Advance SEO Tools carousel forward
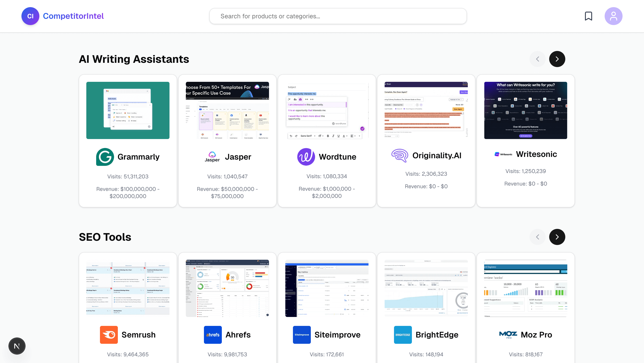Screen dimensions: 644x363 557,237
